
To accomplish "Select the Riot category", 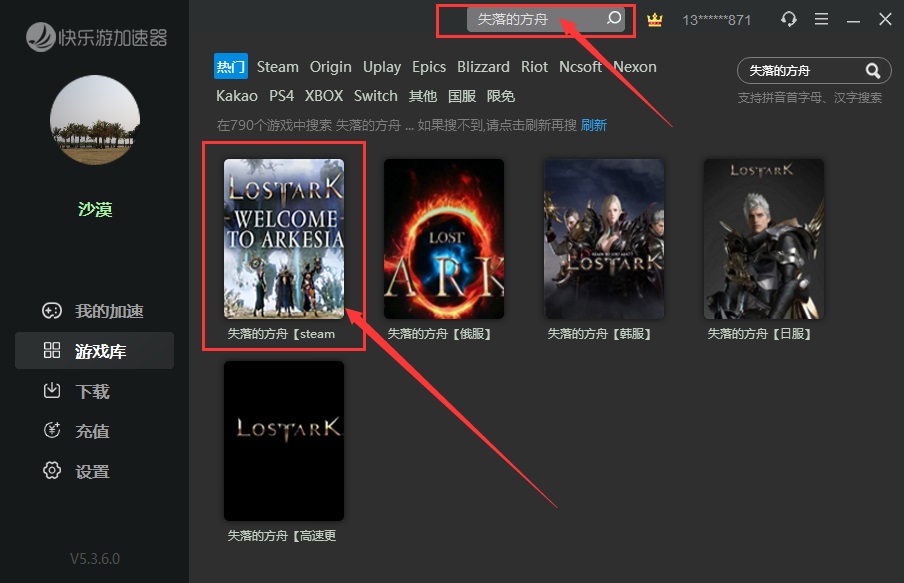I will coord(534,67).
